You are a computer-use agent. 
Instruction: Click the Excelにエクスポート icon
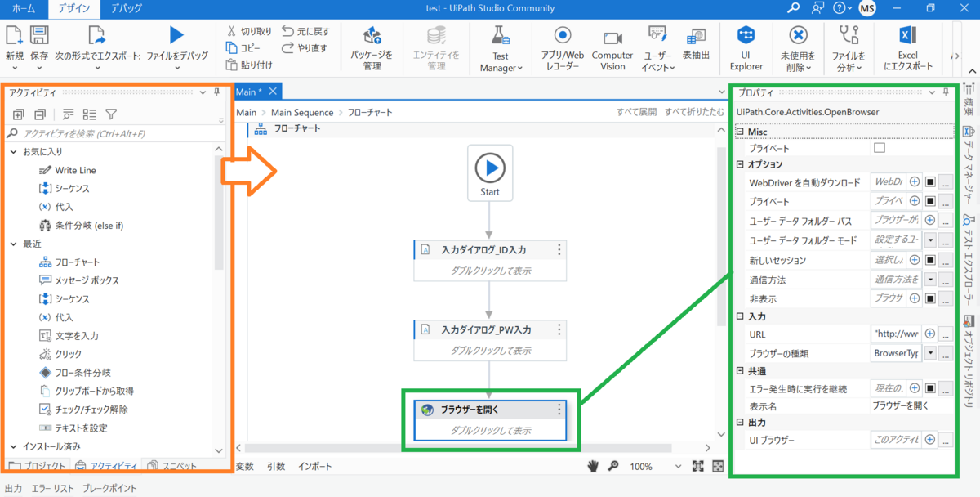[906, 35]
